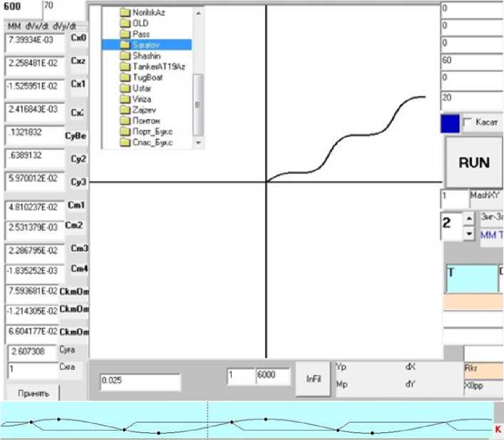Viewport: 504px width, 440px height.
Task: Select the Viriza folder
Action: pos(135,99)
